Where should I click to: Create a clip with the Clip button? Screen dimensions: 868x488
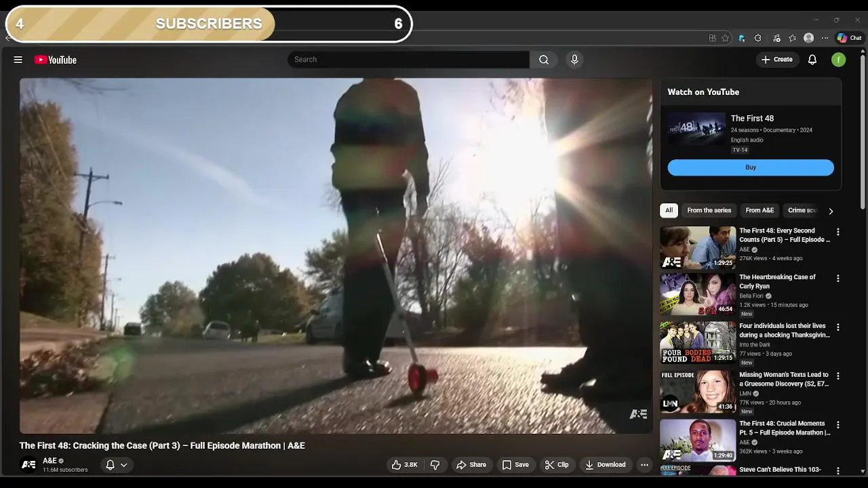[557, 465]
